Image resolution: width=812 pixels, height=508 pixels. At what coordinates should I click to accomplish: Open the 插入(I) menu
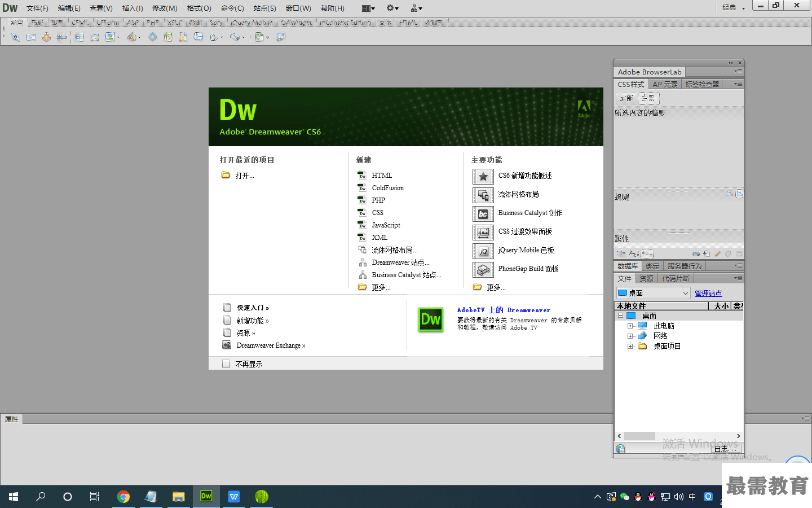coord(133,8)
